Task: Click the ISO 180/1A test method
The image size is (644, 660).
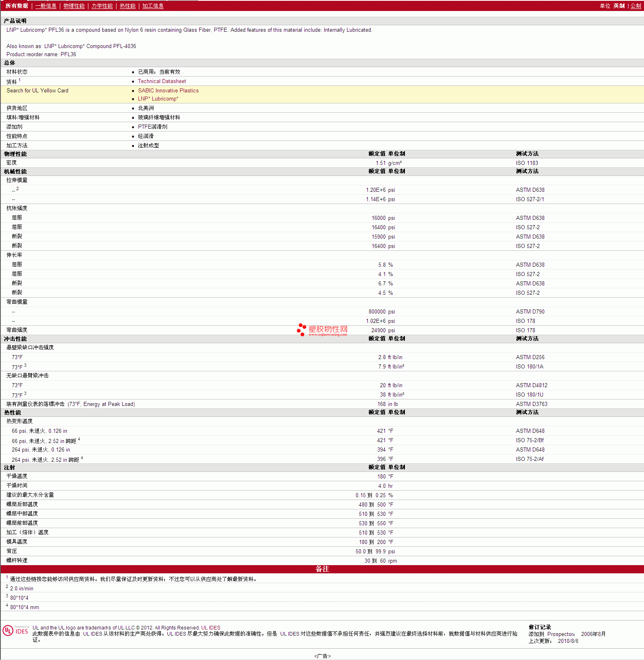Action: (530, 367)
